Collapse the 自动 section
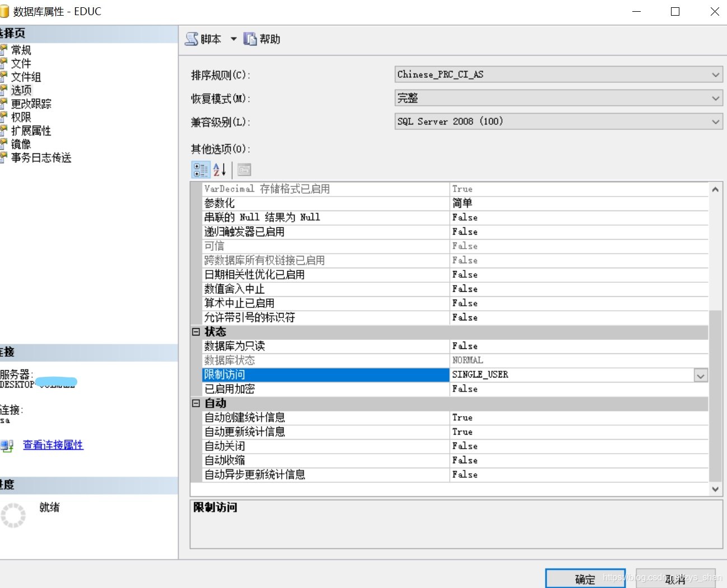 click(x=196, y=403)
